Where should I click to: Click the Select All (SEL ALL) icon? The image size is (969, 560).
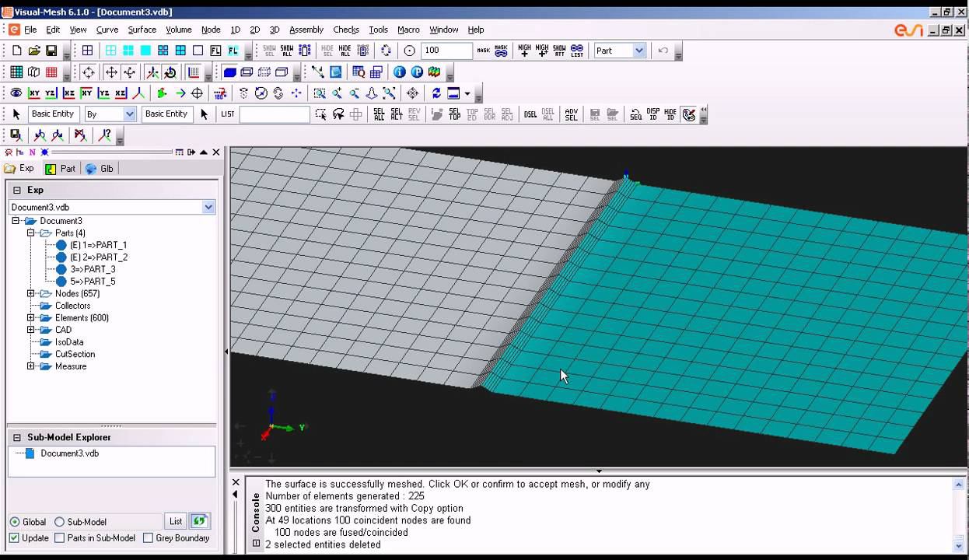point(379,114)
